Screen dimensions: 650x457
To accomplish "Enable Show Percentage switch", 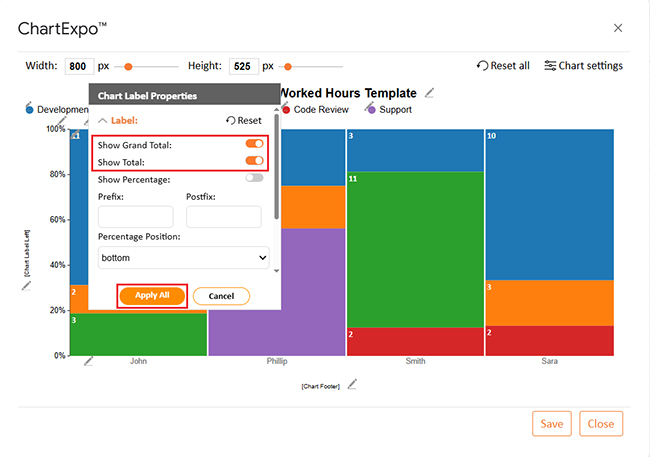I will click(x=254, y=178).
